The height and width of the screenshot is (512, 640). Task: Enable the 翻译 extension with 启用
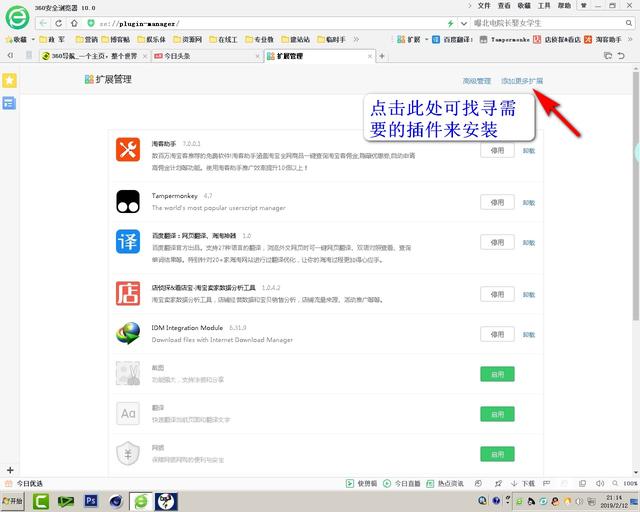click(497, 414)
